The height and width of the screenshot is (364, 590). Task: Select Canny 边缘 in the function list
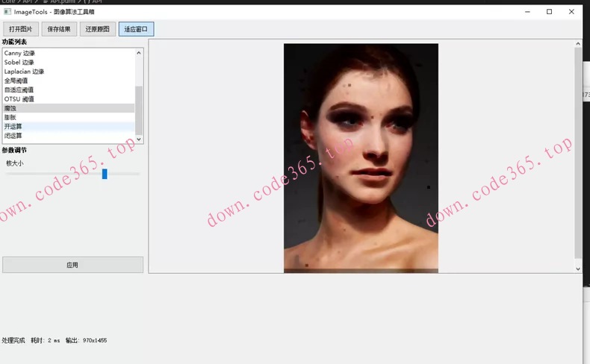click(x=19, y=54)
